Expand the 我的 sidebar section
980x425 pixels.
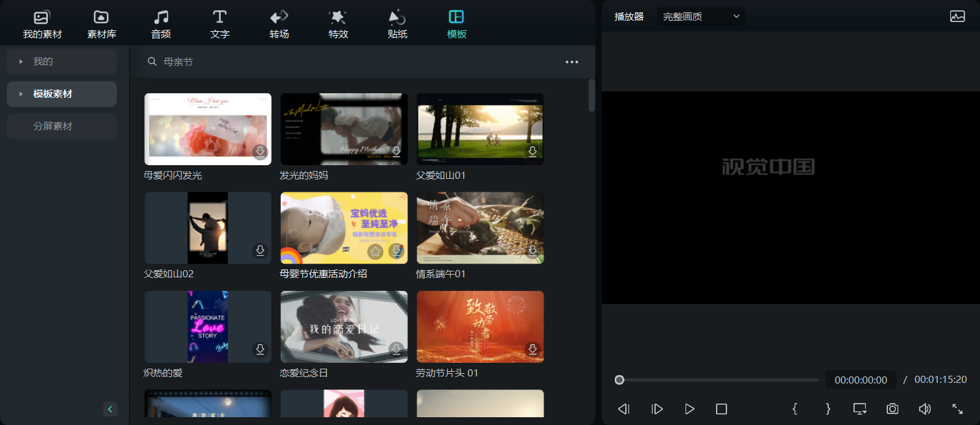(x=61, y=62)
